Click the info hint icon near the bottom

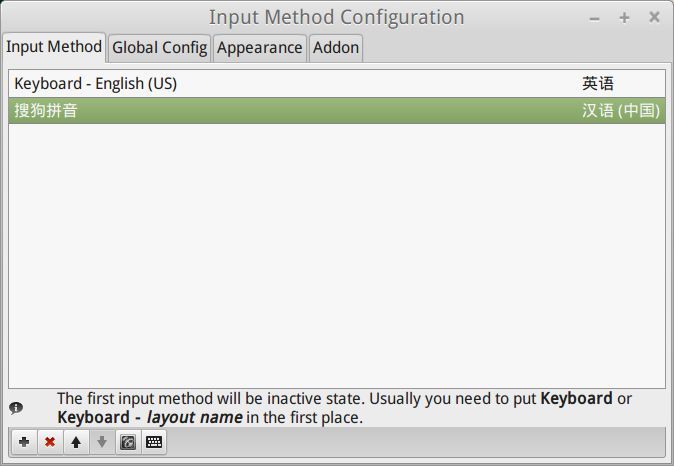[16, 408]
